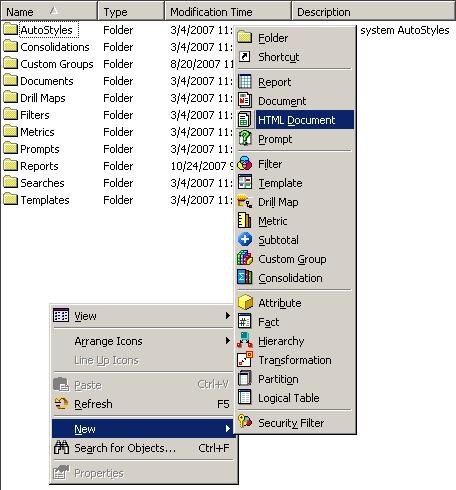
Task: Choose Logical Table in the submenu
Action: tap(296, 398)
